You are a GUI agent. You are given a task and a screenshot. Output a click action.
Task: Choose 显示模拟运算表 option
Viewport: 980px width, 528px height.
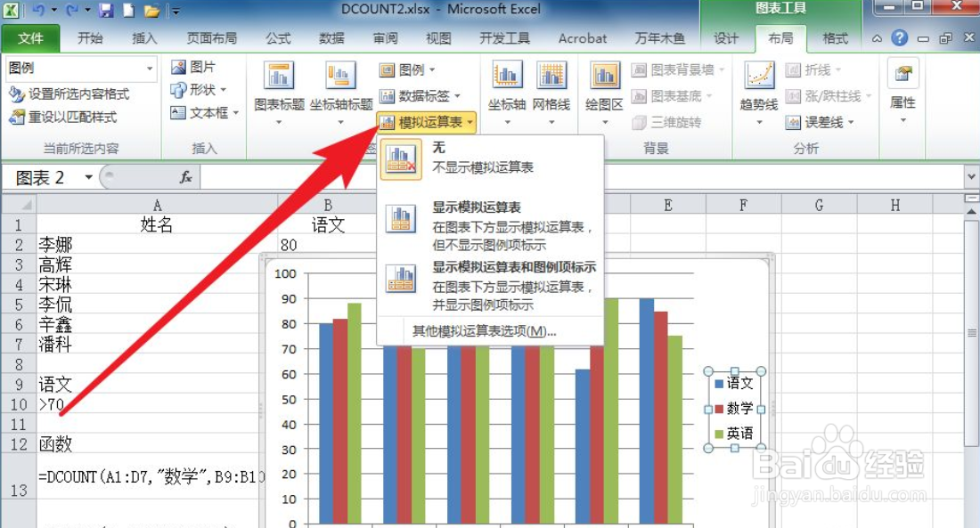click(x=490, y=225)
